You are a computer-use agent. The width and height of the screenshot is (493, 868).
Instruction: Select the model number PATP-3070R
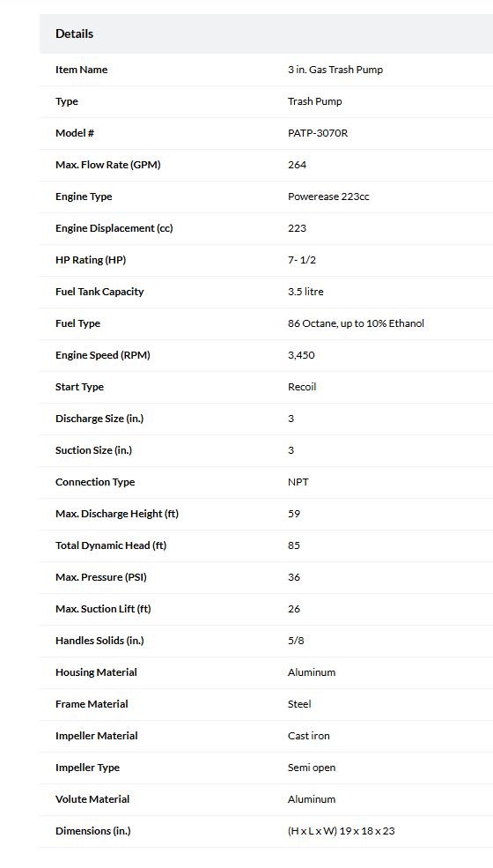(318, 133)
